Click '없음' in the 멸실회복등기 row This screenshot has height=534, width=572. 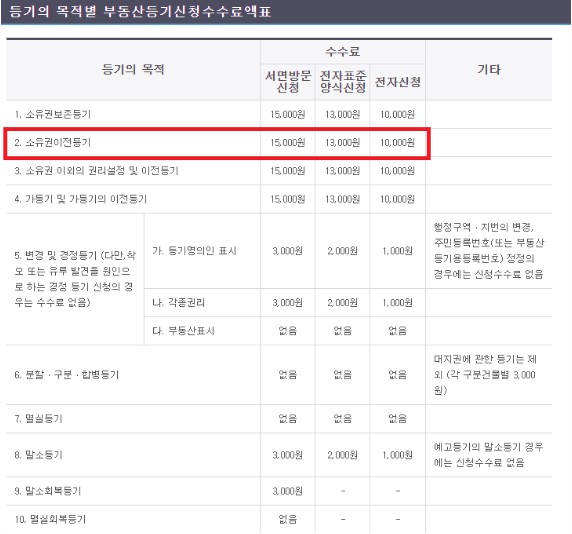pos(288,519)
